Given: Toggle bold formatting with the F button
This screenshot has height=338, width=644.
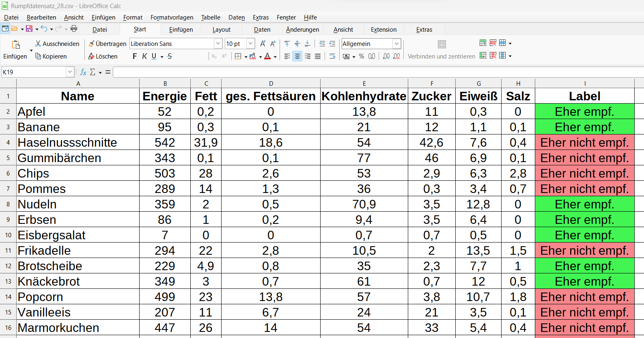Looking at the screenshot, I should pyautogui.click(x=135, y=56).
